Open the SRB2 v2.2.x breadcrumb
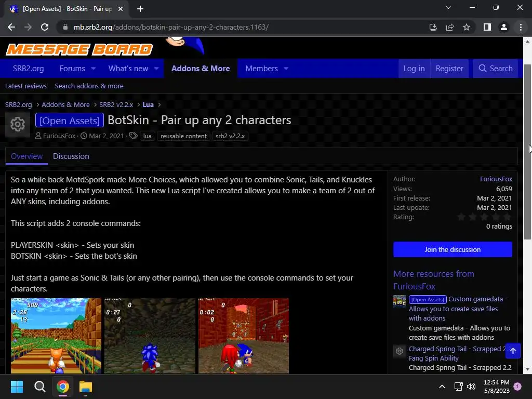Screen dimensions: 532x399 (x=116, y=105)
